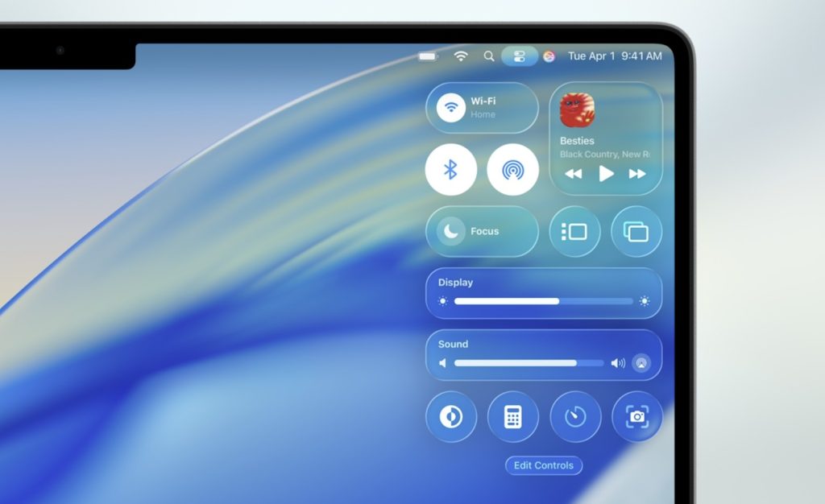Close Control Center via menu bar toggle icon

[520, 56]
